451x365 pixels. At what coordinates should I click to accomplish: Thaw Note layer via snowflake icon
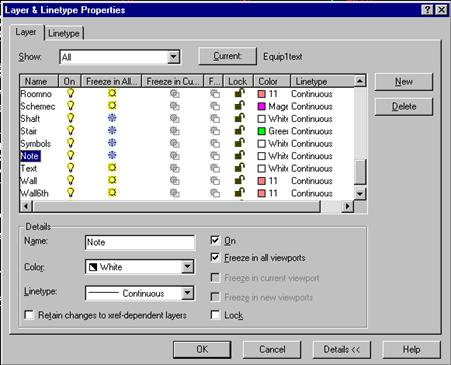tap(112, 155)
